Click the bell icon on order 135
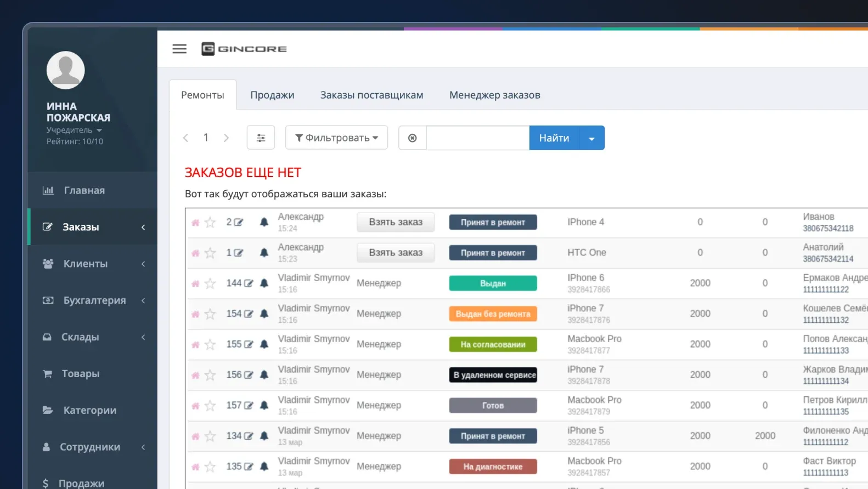Image resolution: width=868 pixels, height=489 pixels. click(264, 467)
